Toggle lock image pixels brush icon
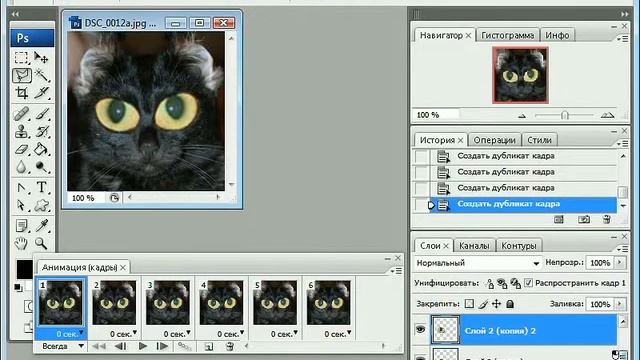This screenshot has height=360, width=640. click(x=483, y=304)
